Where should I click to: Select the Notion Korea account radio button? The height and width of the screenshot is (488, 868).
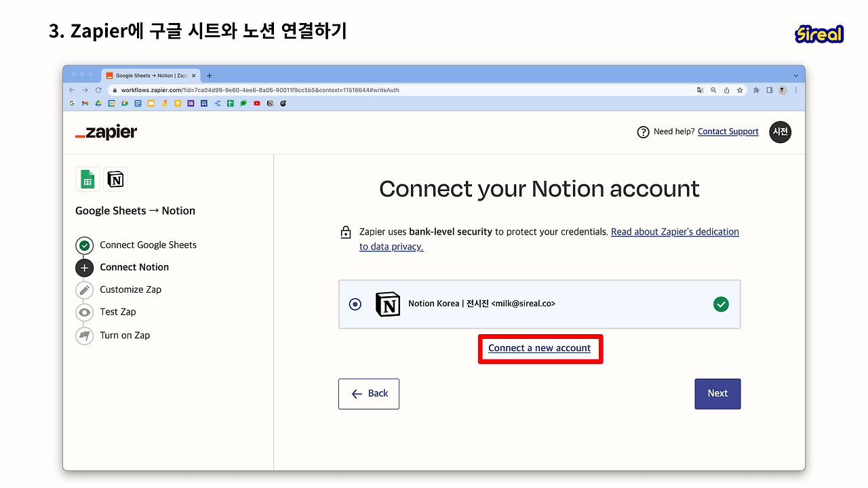click(355, 304)
